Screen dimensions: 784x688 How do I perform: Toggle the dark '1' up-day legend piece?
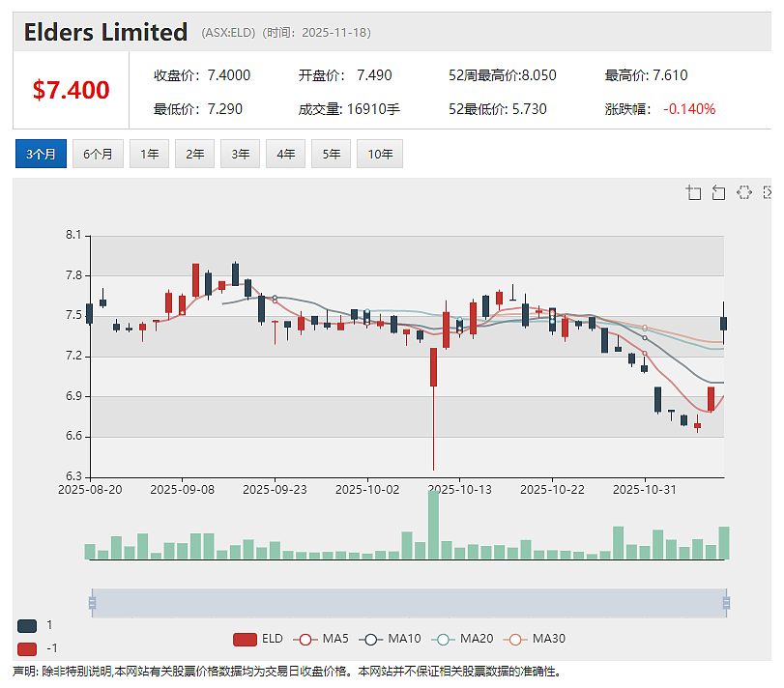[x=27, y=625]
